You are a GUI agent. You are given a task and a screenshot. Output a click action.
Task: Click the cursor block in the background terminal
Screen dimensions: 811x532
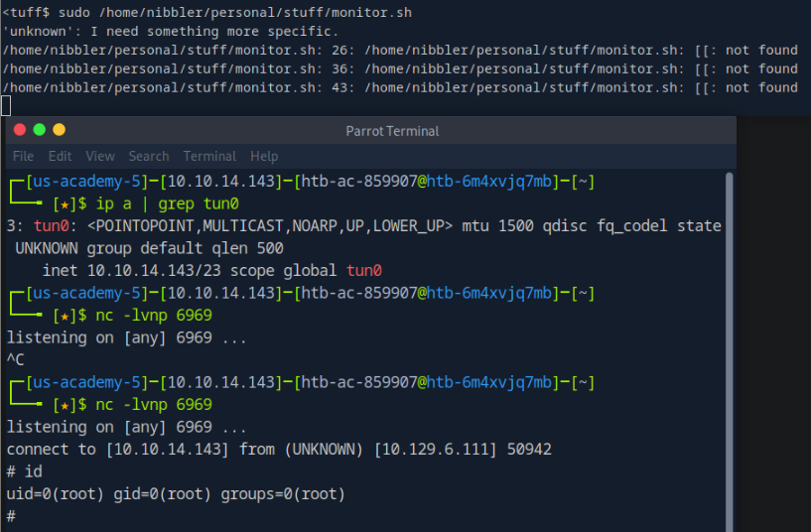(6, 106)
